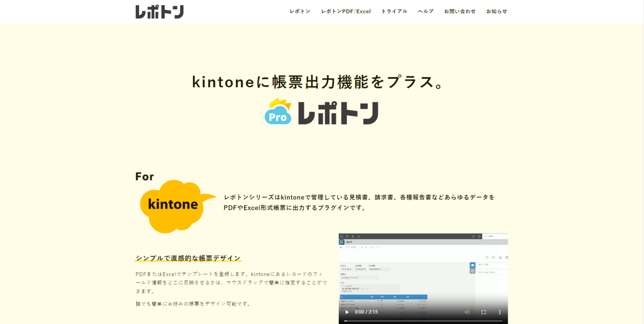This screenshot has height=324, width=644.
Task: Click the add record plus icon
Action: 487,257
